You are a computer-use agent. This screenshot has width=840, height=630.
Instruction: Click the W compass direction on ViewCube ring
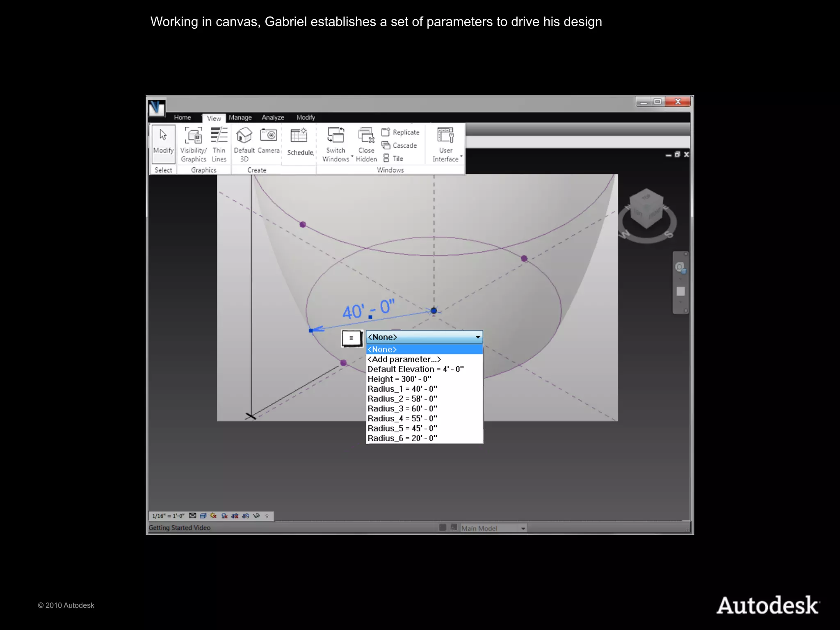tap(624, 234)
